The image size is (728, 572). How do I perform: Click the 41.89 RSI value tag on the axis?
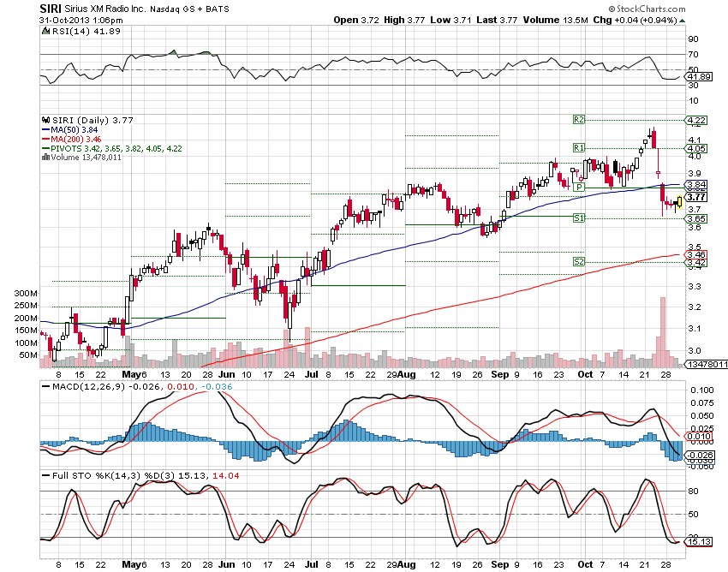click(x=699, y=76)
